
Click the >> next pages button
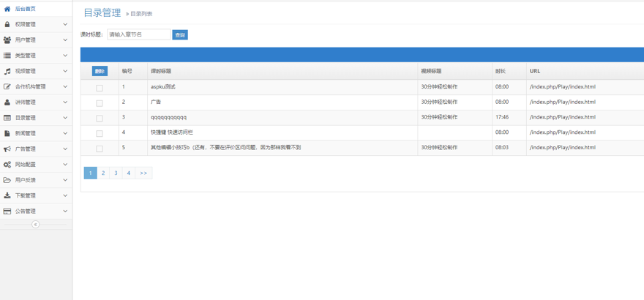(x=143, y=173)
